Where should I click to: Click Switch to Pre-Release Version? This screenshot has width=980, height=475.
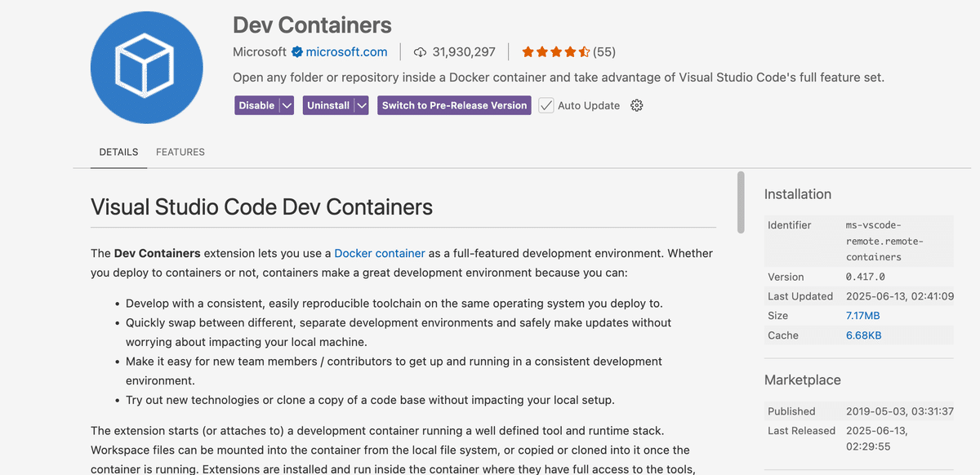tap(454, 105)
